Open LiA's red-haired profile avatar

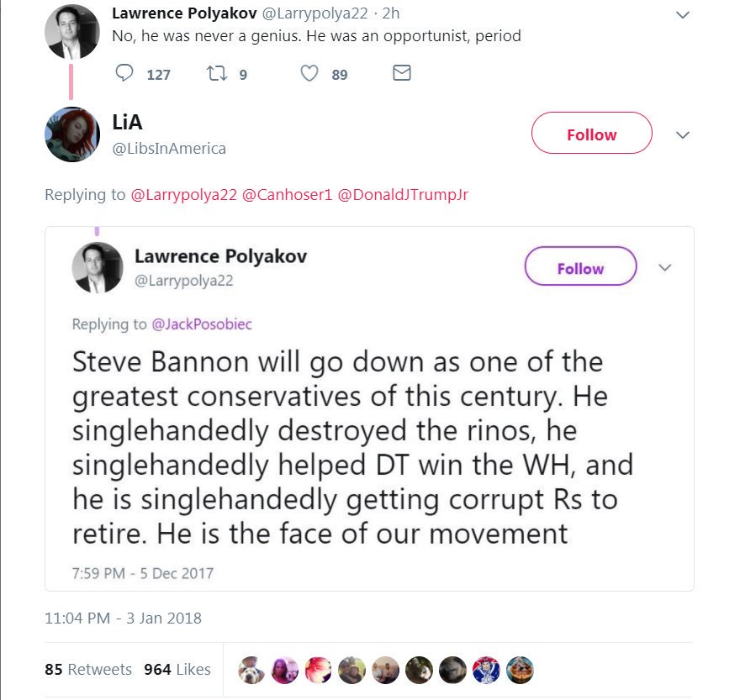point(72,134)
